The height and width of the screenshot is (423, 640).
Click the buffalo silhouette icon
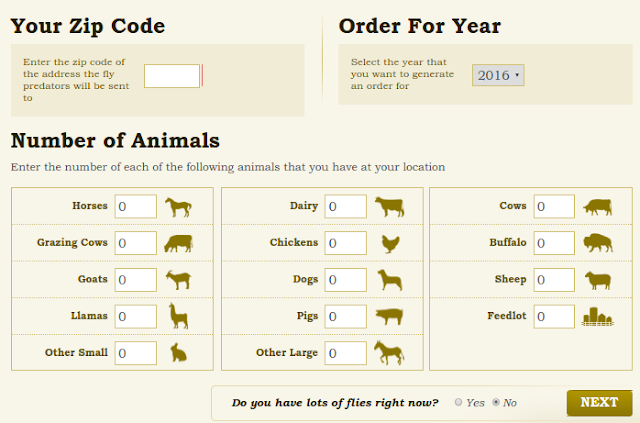click(x=598, y=243)
